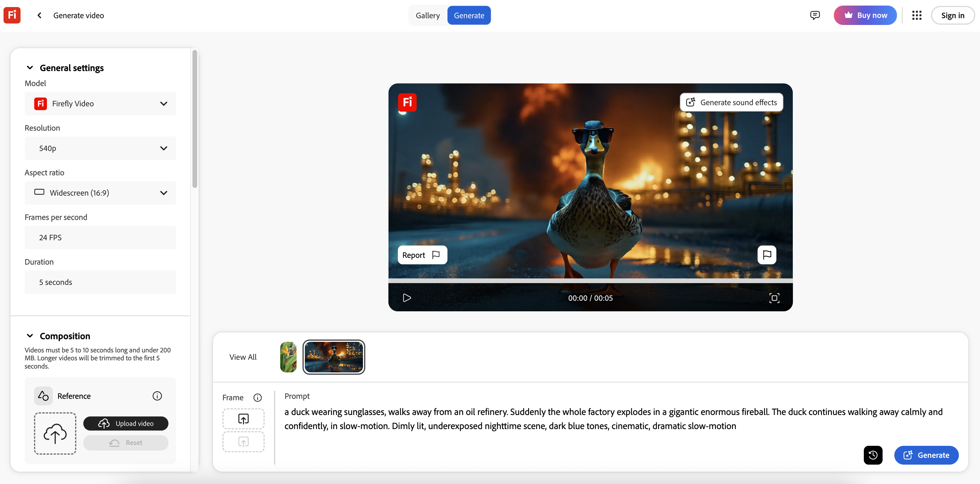Click the Firefly logo icon

click(x=12, y=15)
